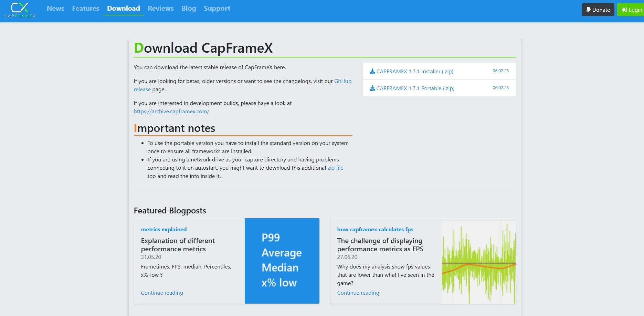Click the note about the portable version
The height and width of the screenshot is (316, 644).
[x=248, y=147]
